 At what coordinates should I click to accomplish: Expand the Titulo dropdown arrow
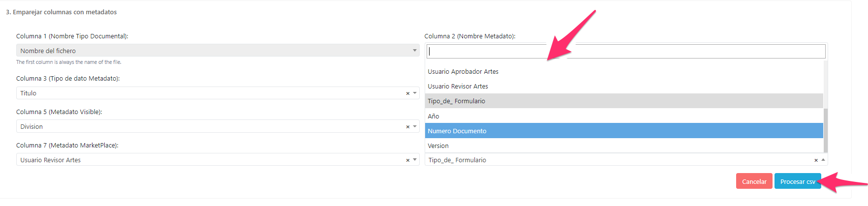click(x=415, y=93)
